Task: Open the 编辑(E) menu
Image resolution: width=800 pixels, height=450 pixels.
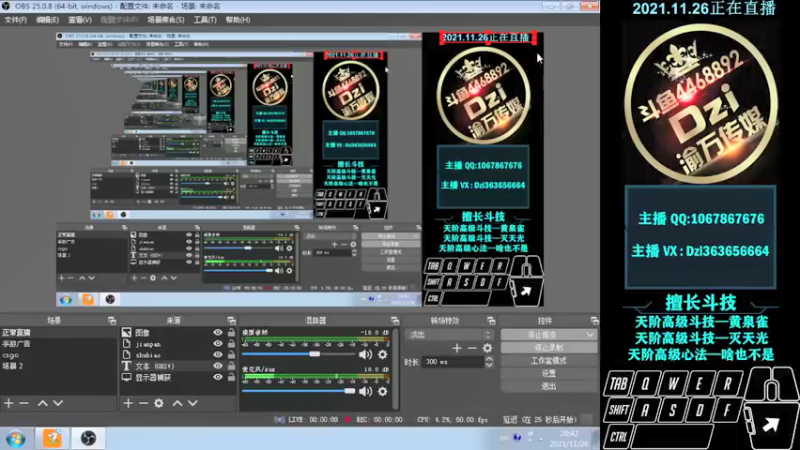Action: [47, 20]
